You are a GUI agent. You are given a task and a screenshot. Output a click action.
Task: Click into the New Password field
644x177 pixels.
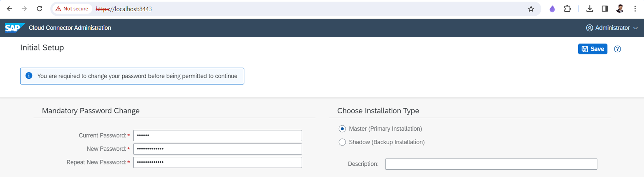[x=217, y=149]
